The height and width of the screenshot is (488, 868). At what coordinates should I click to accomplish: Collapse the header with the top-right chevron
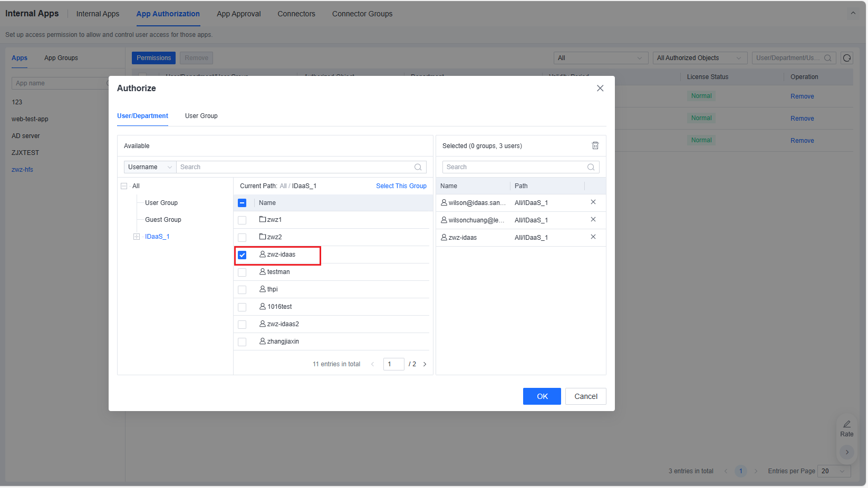pos(853,13)
